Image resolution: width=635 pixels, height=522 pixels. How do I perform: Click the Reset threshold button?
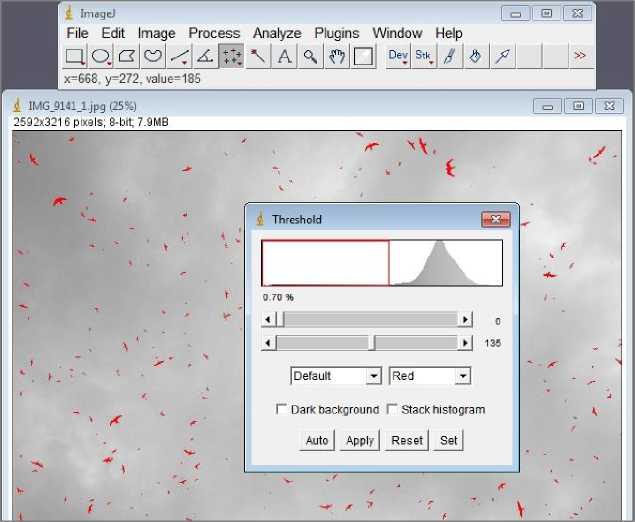click(407, 440)
